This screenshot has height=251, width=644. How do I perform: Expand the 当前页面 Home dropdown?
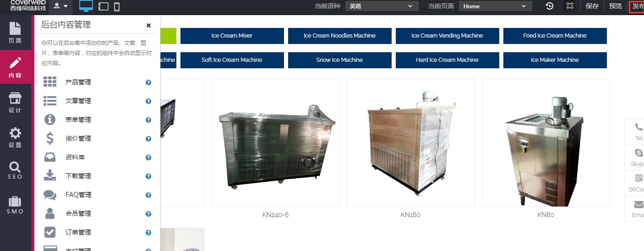(x=496, y=6)
